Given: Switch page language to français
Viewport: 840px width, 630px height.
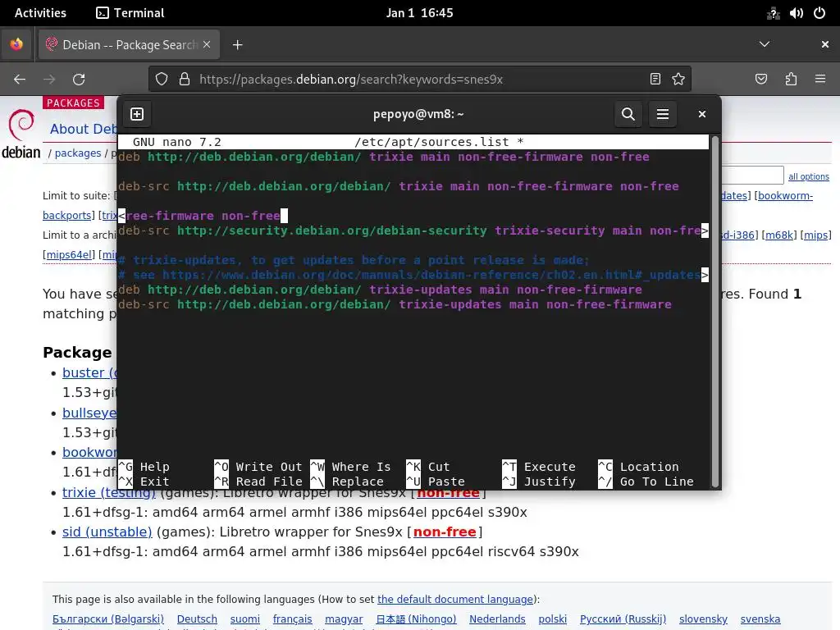Looking at the screenshot, I should (x=292, y=619).
